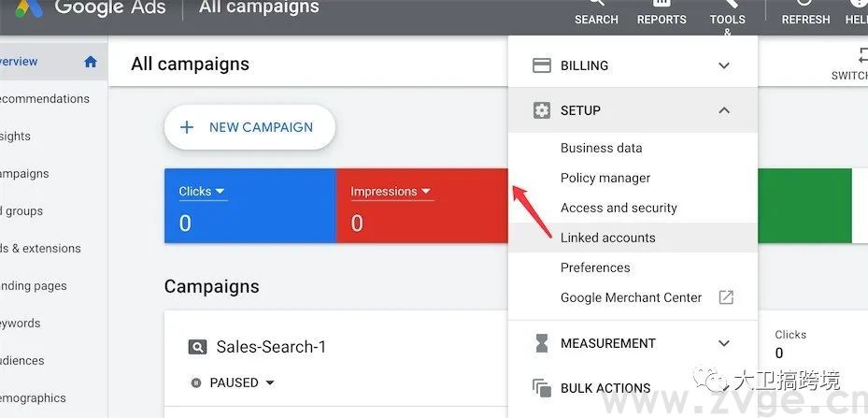Click the Overview home icon in sidebar
This screenshot has width=868, height=418.
(91, 62)
